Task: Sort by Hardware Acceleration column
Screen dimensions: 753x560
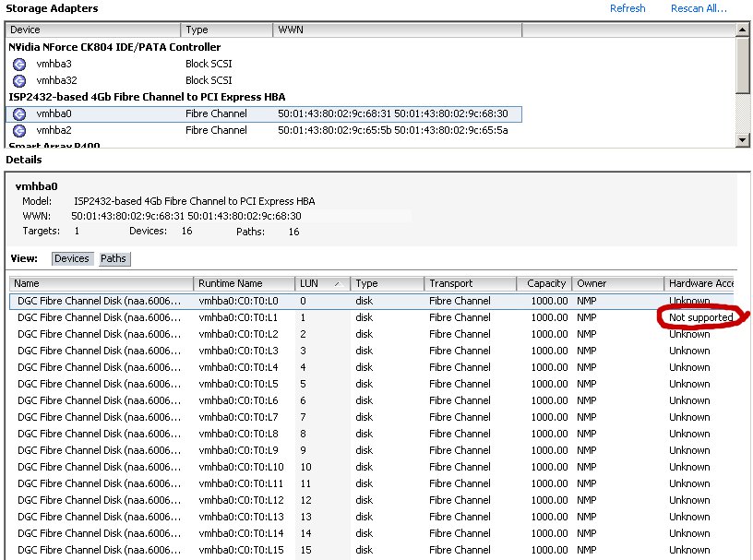Action: click(x=700, y=283)
